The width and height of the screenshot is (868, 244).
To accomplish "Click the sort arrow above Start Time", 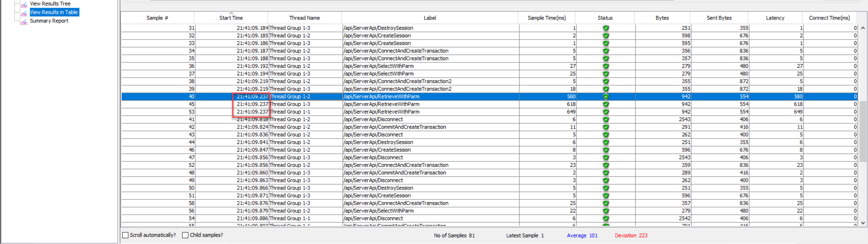I will [x=231, y=13].
